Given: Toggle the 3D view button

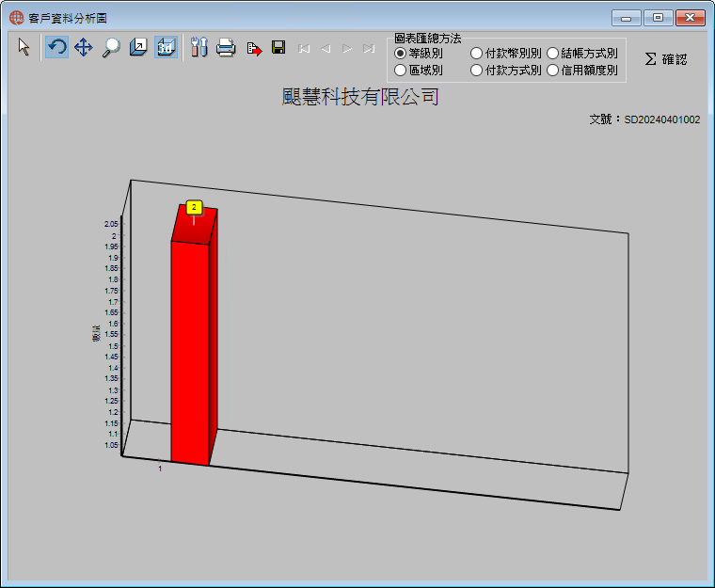Looking at the screenshot, I should tap(166, 47).
